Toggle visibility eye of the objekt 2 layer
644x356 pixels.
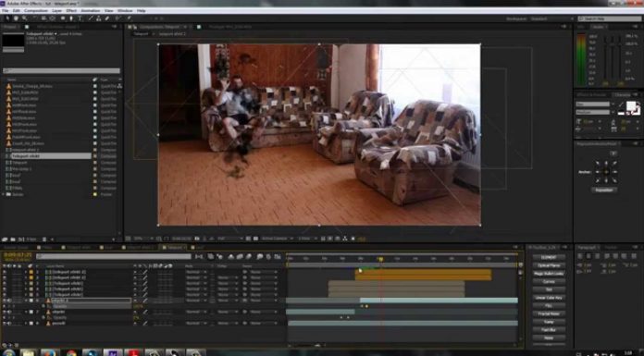5,301
